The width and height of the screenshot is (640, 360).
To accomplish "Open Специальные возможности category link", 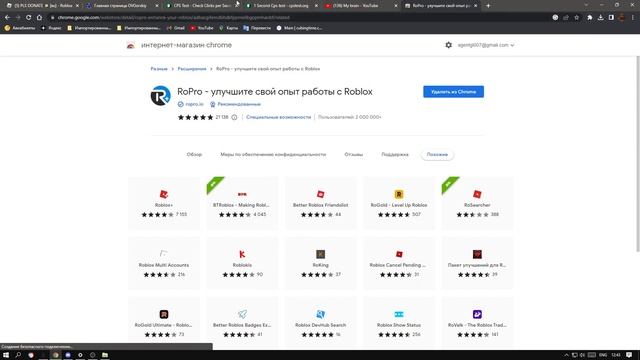I will (278, 117).
